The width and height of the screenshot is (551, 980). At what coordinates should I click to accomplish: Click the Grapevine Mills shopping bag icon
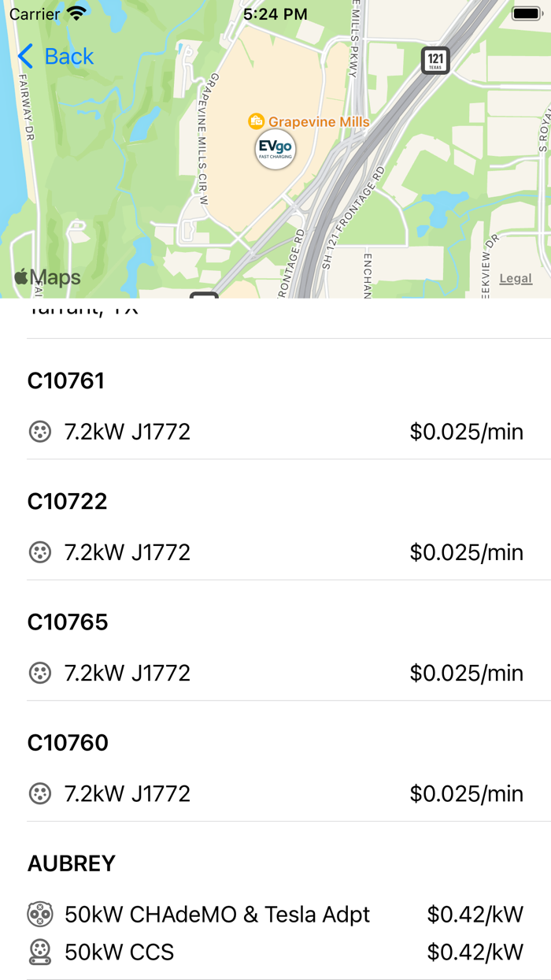pos(256,122)
